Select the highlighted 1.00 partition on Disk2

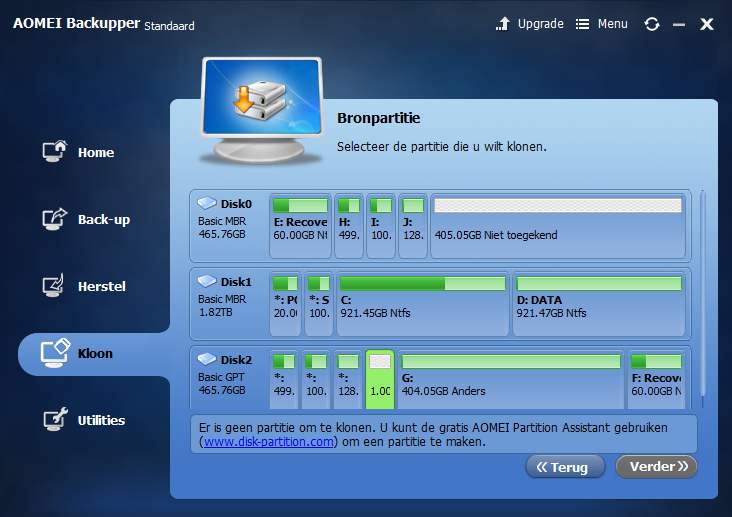pos(380,379)
